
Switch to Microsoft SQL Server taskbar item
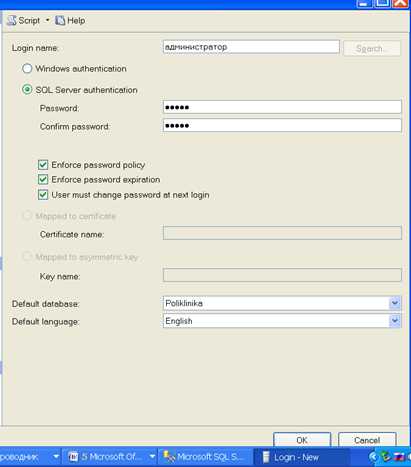click(206, 457)
